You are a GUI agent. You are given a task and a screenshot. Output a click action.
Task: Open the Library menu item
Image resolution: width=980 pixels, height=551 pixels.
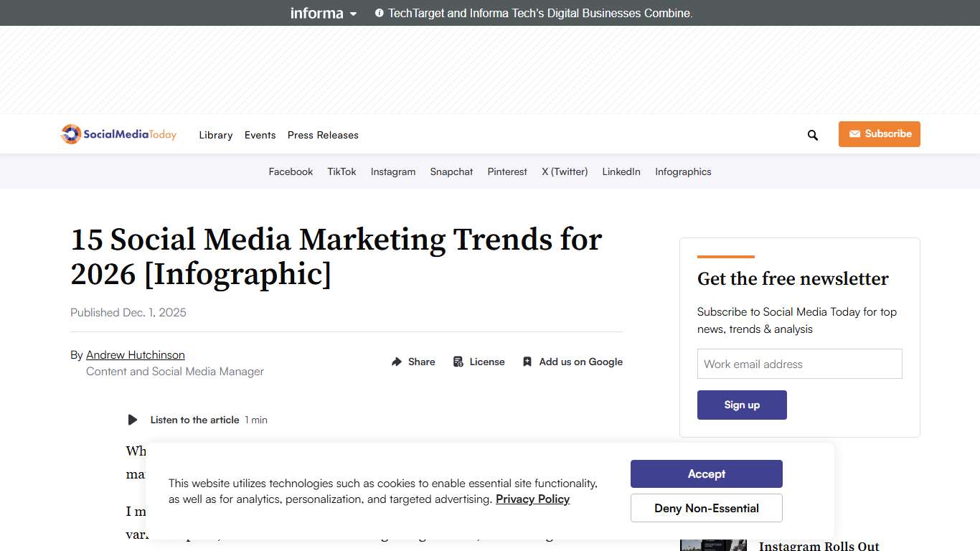pos(215,135)
